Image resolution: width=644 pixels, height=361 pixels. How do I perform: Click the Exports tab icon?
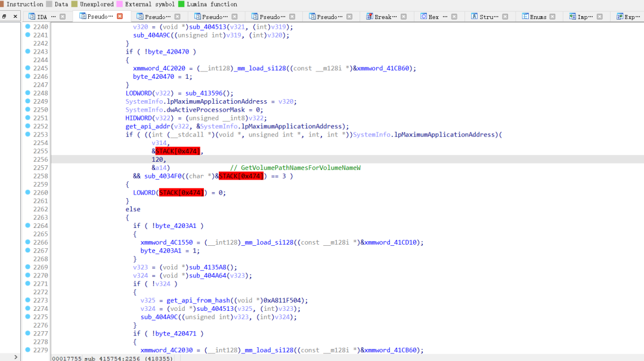click(620, 17)
